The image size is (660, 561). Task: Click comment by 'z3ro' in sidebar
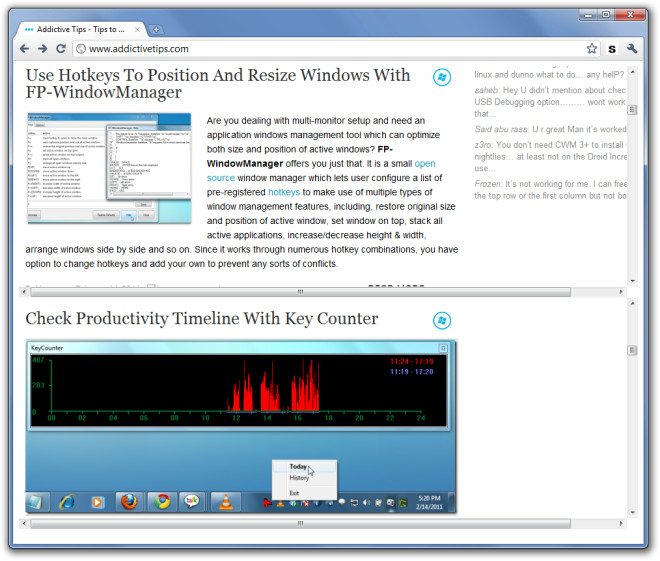pos(551,157)
